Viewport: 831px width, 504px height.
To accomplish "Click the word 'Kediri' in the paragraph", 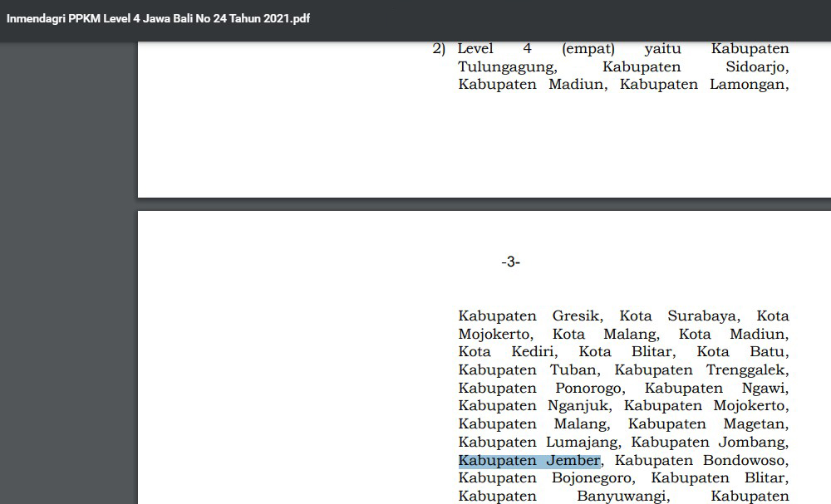I will [x=534, y=352].
